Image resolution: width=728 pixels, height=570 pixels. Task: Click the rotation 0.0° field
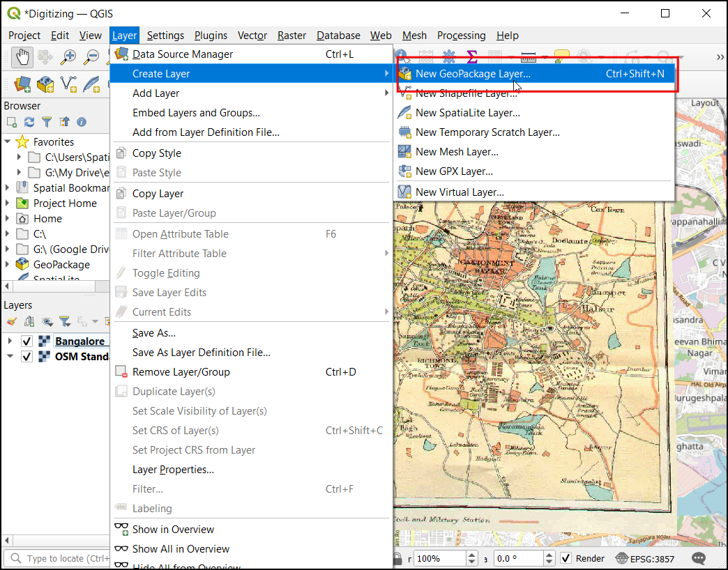[517, 558]
